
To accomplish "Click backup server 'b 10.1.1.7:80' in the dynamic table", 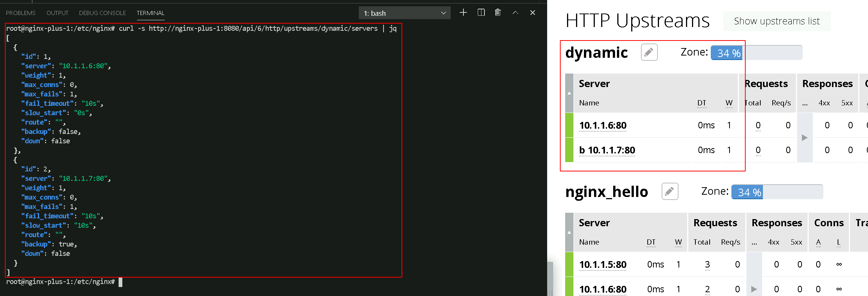I will [x=607, y=150].
